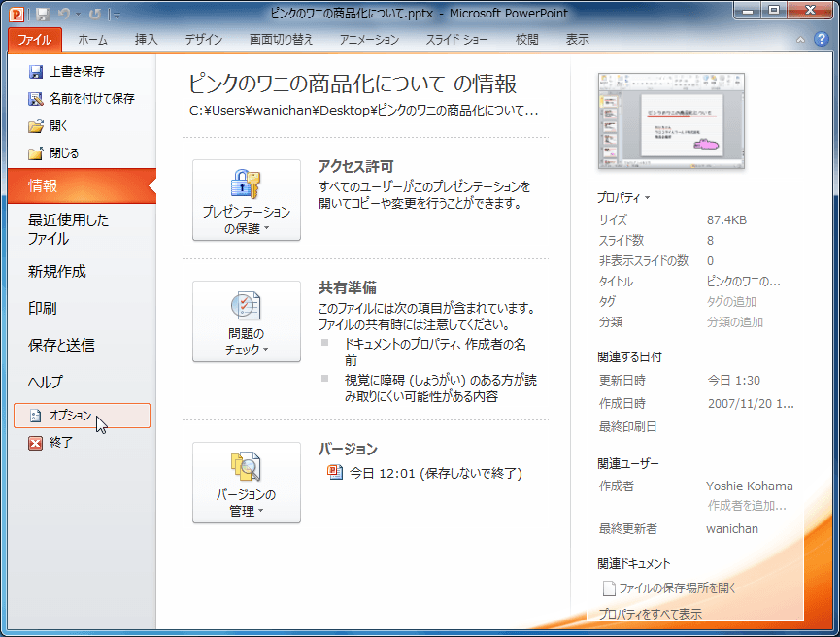Viewport: 840px width, 637px height.
Task: Open the 新規作成 page
Action: [x=56, y=272]
